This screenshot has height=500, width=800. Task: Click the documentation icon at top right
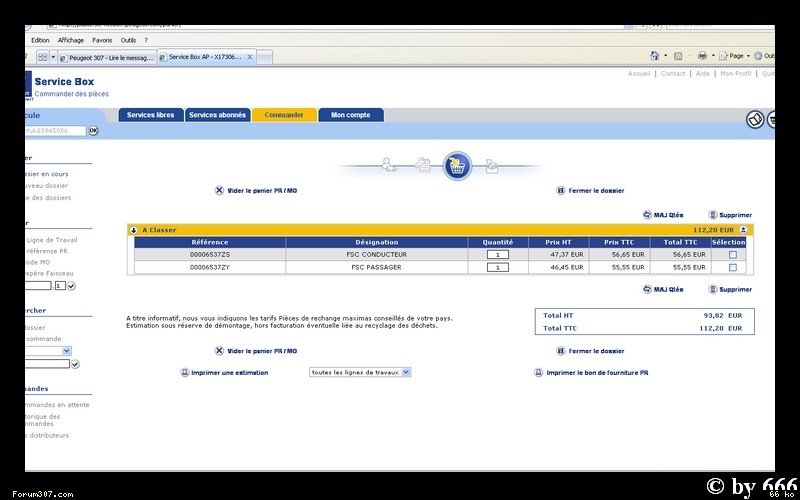[x=755, y=119]
